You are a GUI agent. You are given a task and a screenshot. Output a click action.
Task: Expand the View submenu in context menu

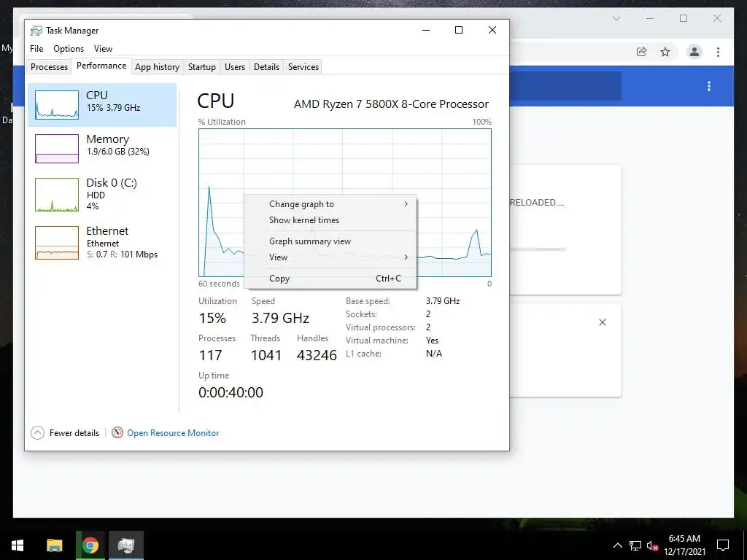point(330,257)
